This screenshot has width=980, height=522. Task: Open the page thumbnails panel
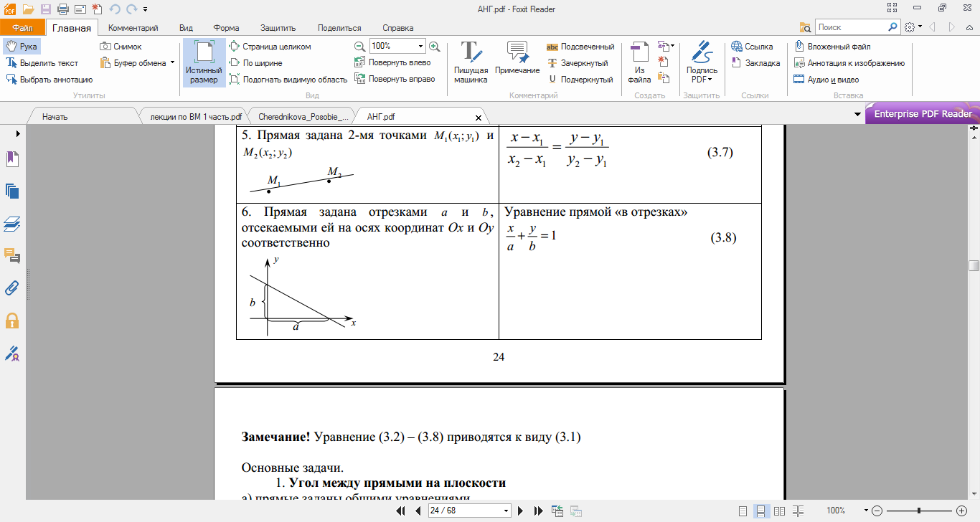pyautogui.click(x=12, y=191)
